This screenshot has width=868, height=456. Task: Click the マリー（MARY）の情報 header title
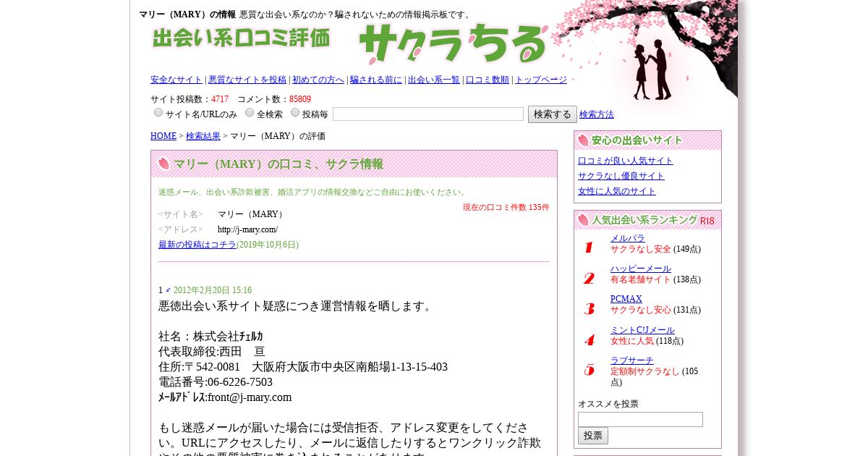point(187,14)
